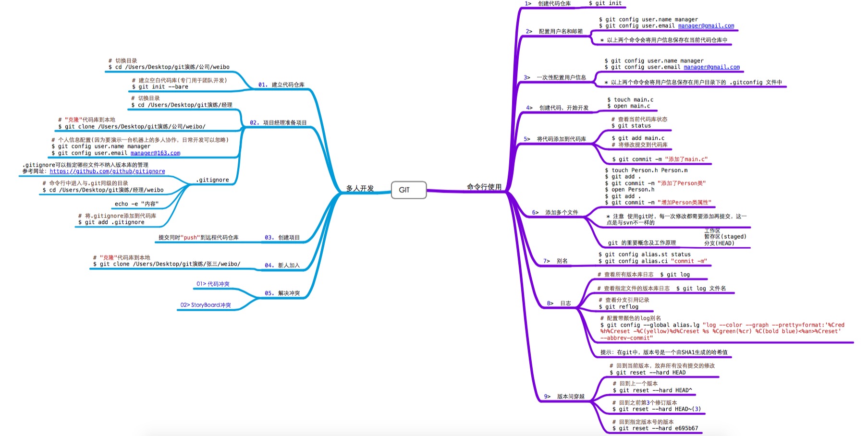The image size is (868, 436).
Task: Select the '$ git status' text
Action: point(631,125)
